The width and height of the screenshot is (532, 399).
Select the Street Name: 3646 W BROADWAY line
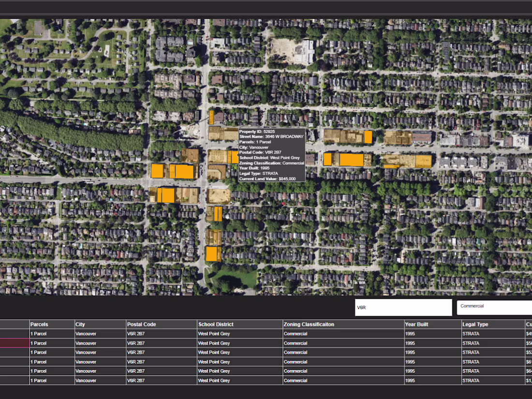point(271,137)
